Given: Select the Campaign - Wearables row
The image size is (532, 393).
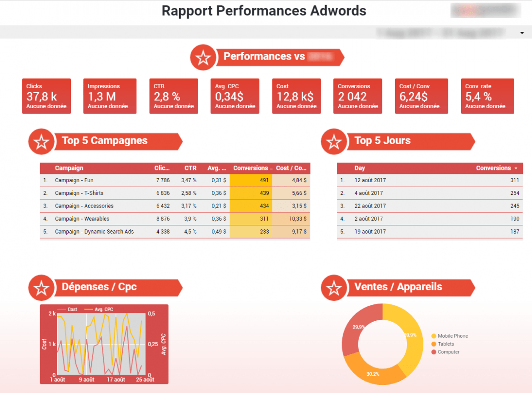Looking at the screenshot, I should (x=175, y=219).
